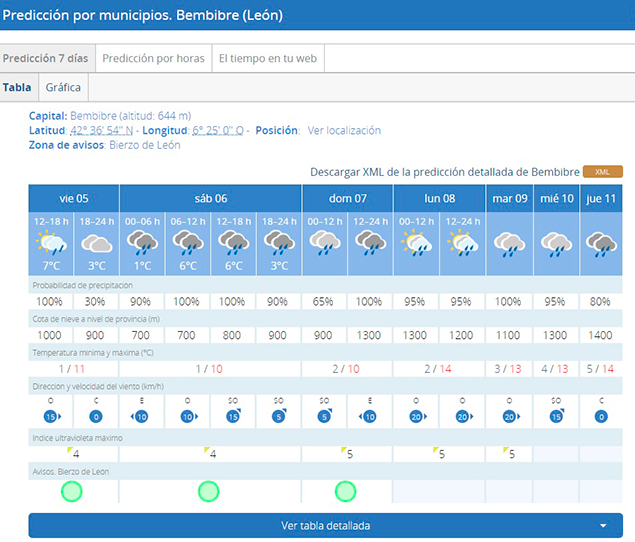Image resolution: width=635 pixels, height=542 pixels.
Task: Switch to the Predicción 7 días tab
Action: (46, 59)
